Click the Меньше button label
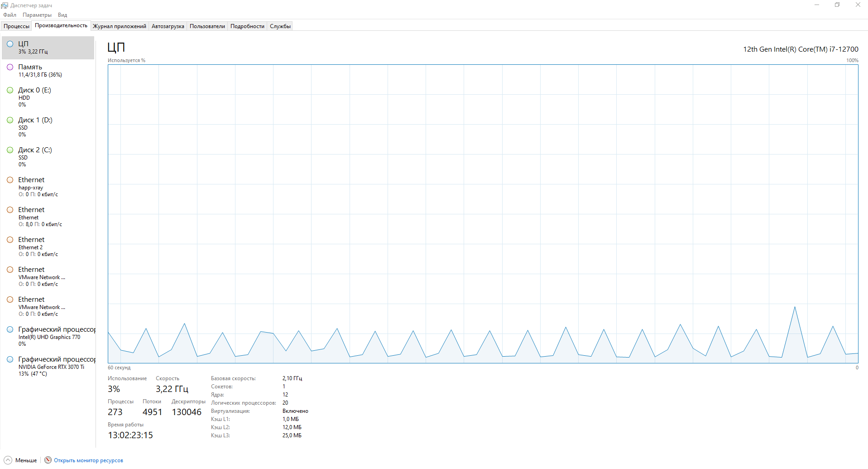Screen dimensions: 868x469 [26, 460]
